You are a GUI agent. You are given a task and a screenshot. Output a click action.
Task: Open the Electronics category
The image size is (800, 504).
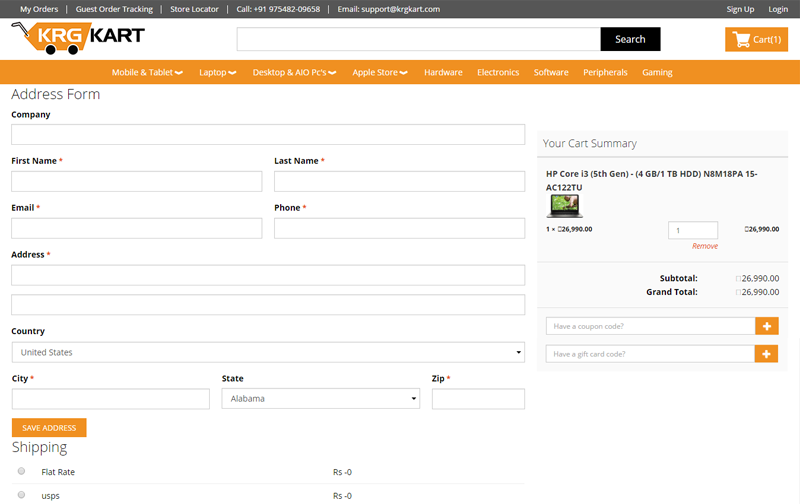point(498,72)
